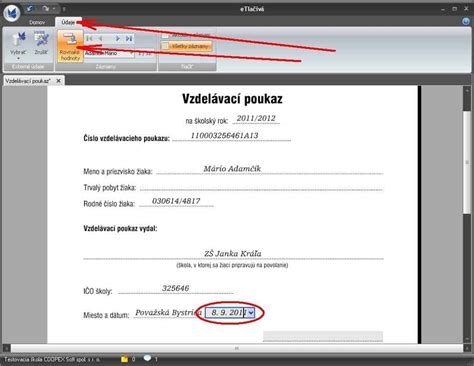Click the Vzdelávací poukaz document heading
Viewport: 474px width, 366px height.
tap(232, 99)
